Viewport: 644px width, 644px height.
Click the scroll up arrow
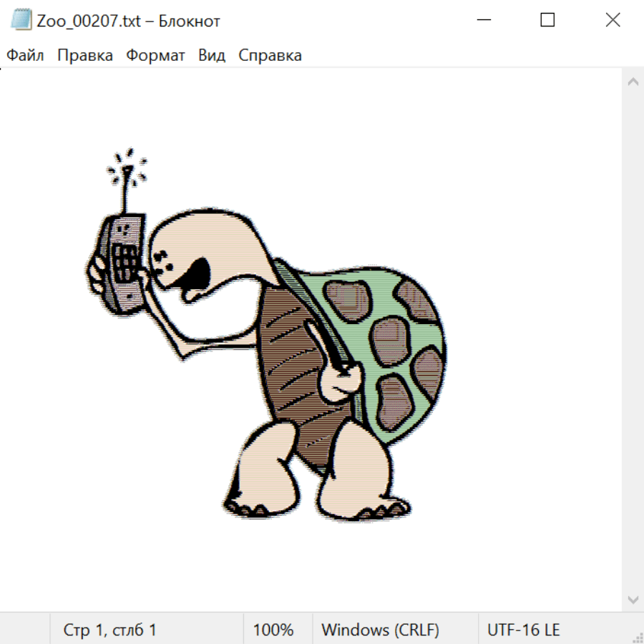pos(633,82)
